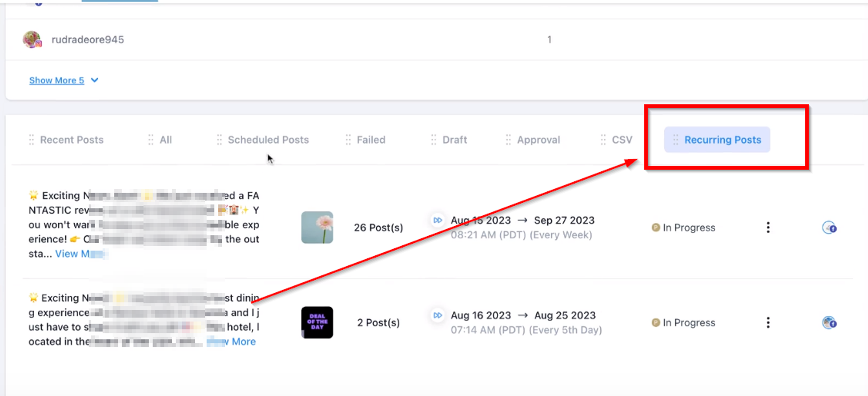Open pink flower post thumbnail

[x=317, y=228]
